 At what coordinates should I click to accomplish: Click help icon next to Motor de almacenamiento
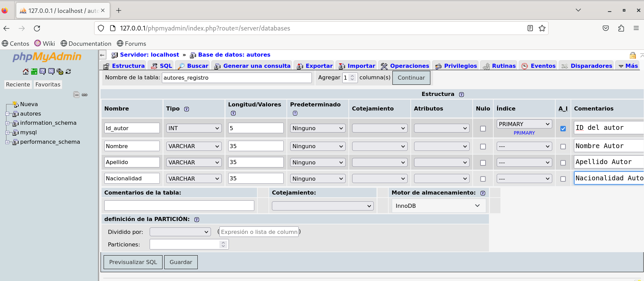pos(483,193)
